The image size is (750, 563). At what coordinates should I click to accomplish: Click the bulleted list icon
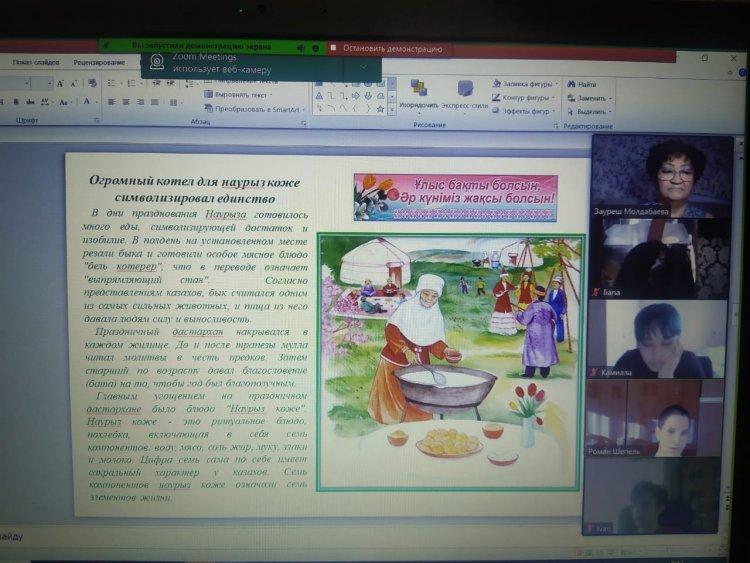point(111,84)
